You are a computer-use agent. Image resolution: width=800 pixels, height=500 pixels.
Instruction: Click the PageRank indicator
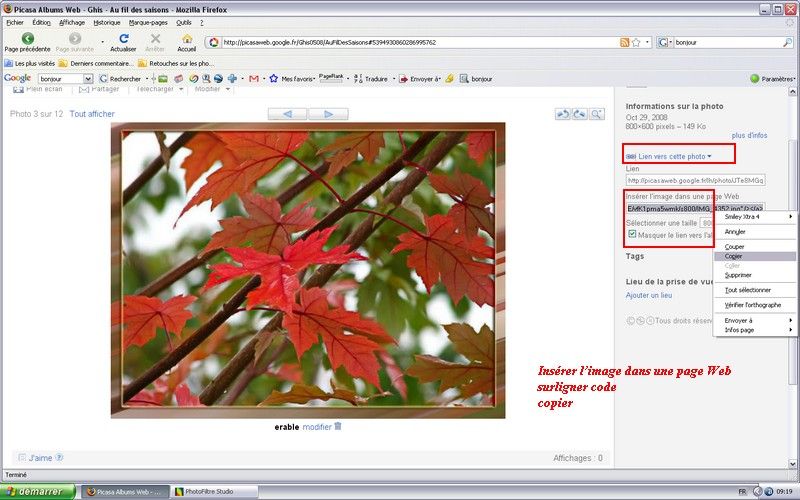coord(331,78)
